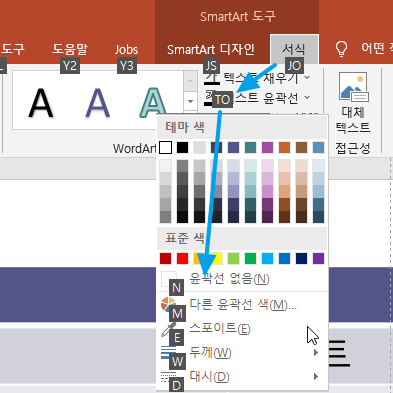Viewport: 393px width, 393px height.
Task: Switch to SmartArt 디자인 tab
Action: tap(211, 50)
